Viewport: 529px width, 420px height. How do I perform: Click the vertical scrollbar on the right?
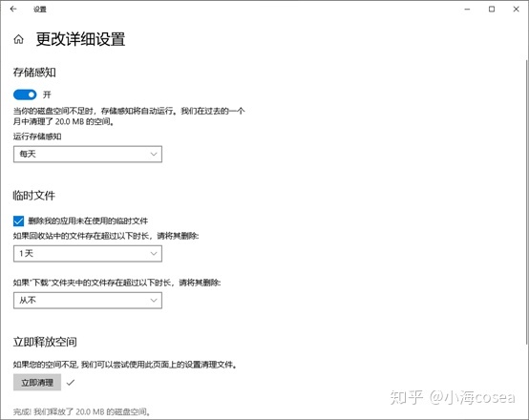tap(527, 202)
